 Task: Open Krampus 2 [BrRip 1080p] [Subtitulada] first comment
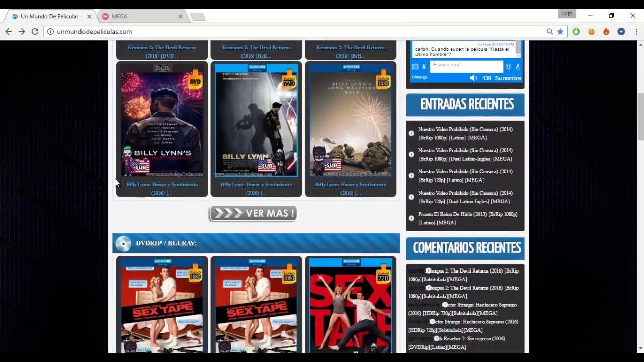(463, 275)
